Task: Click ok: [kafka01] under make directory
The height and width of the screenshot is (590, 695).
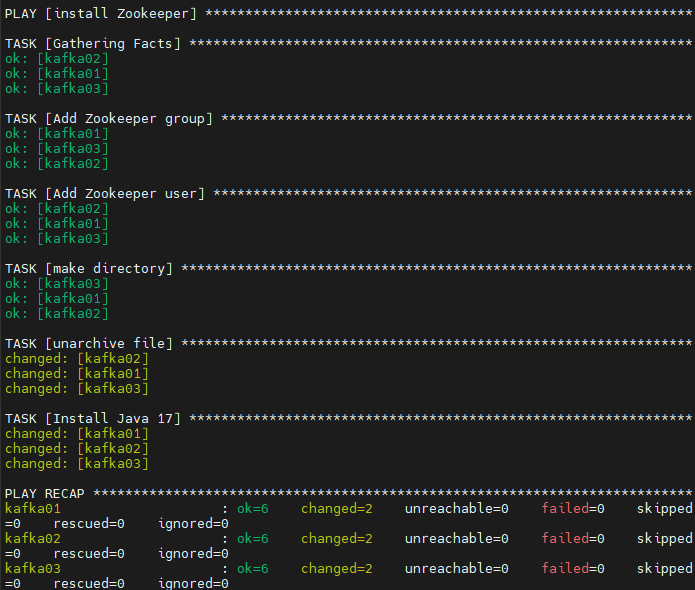Action: 57,298
